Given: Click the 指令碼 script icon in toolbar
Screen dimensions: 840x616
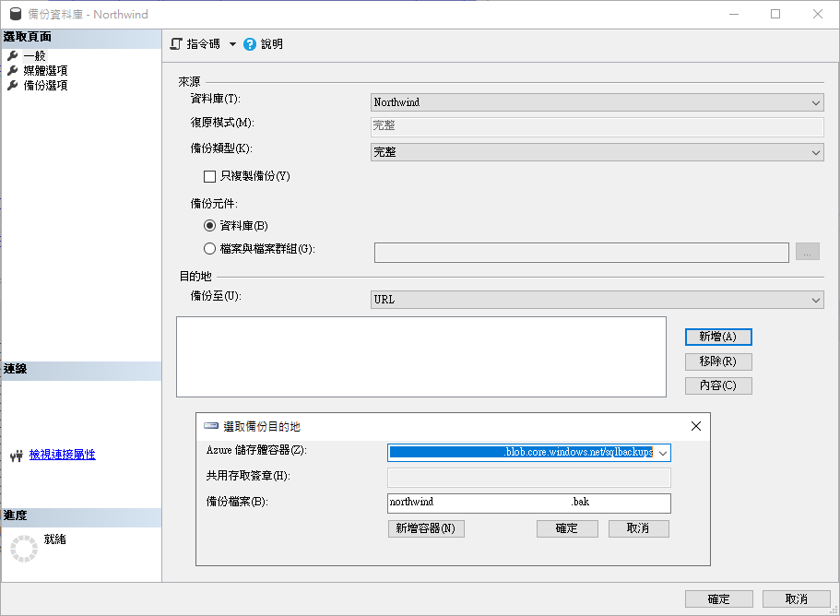Looking at the screenshot, I should (x=178, y=44).
